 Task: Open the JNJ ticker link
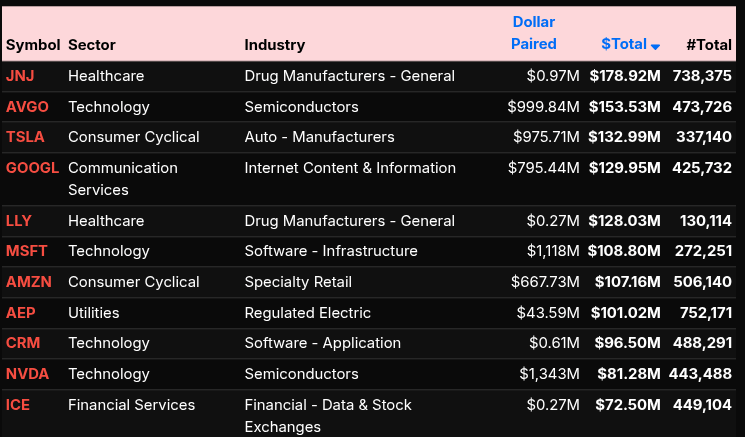20,76
